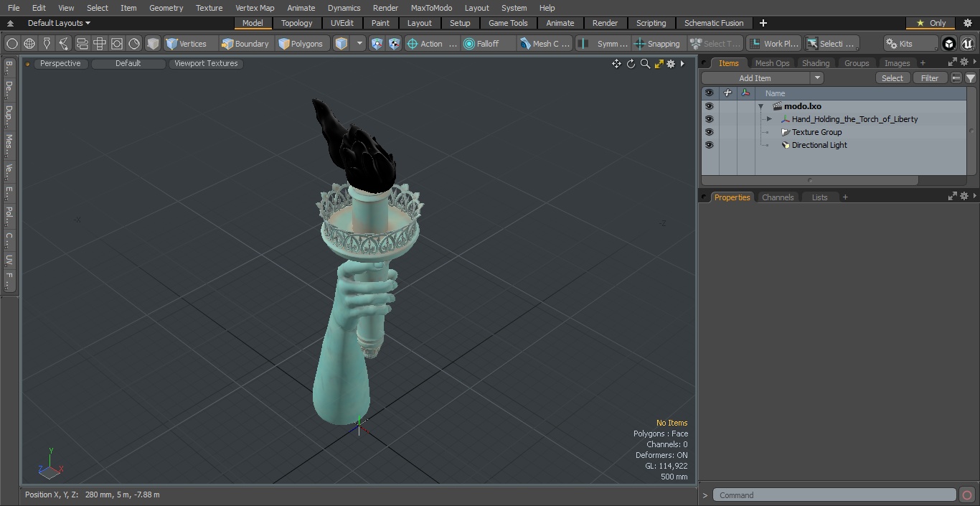Toggle Symmetry in the toolbar
This screenshot has height=506, width=980.
(x=603, y=44)
